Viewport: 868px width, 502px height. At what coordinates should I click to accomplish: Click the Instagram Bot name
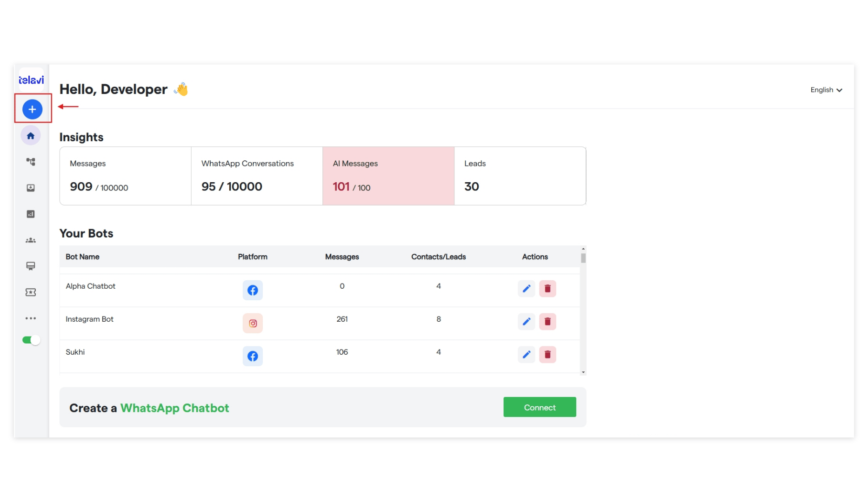pyautogui.click(x=89, y=319)
